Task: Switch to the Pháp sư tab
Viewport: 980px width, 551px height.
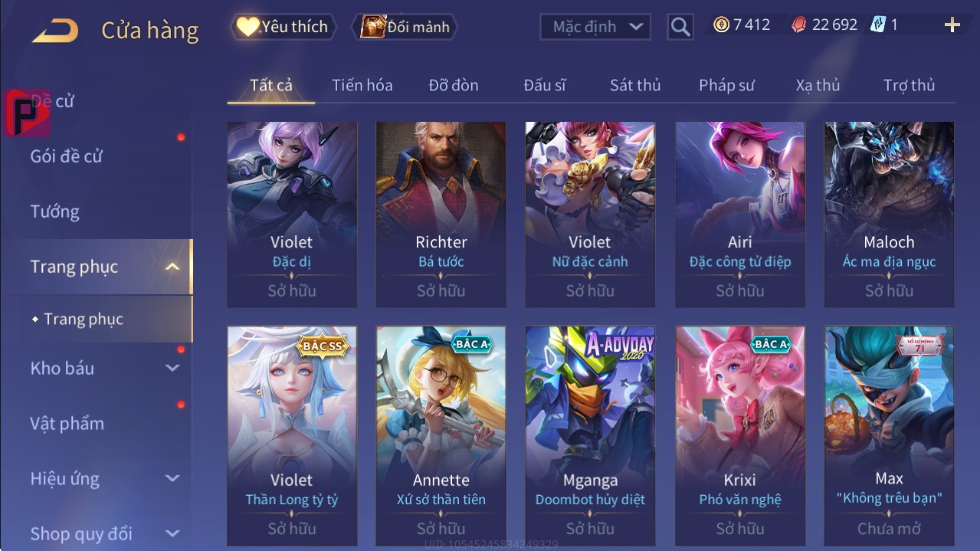Action: tap(726, 85)
